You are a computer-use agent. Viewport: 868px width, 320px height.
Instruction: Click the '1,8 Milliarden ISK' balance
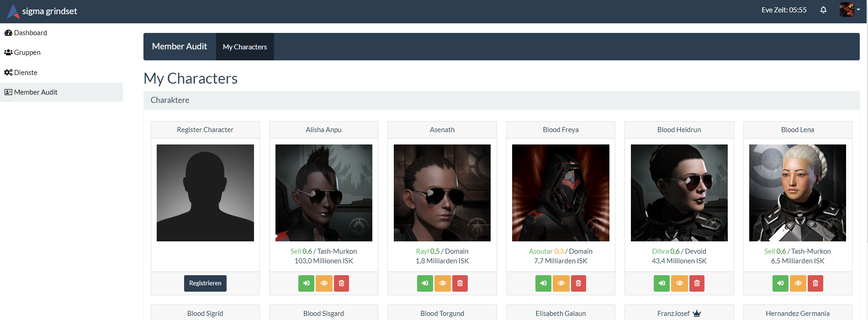pyautogui.click(x=442, y=261)
